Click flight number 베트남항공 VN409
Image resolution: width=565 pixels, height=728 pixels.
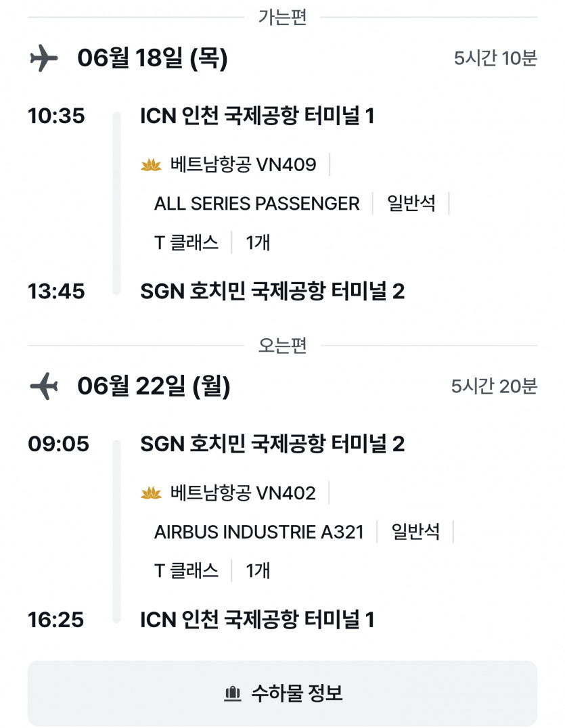[x=243, y=165]
